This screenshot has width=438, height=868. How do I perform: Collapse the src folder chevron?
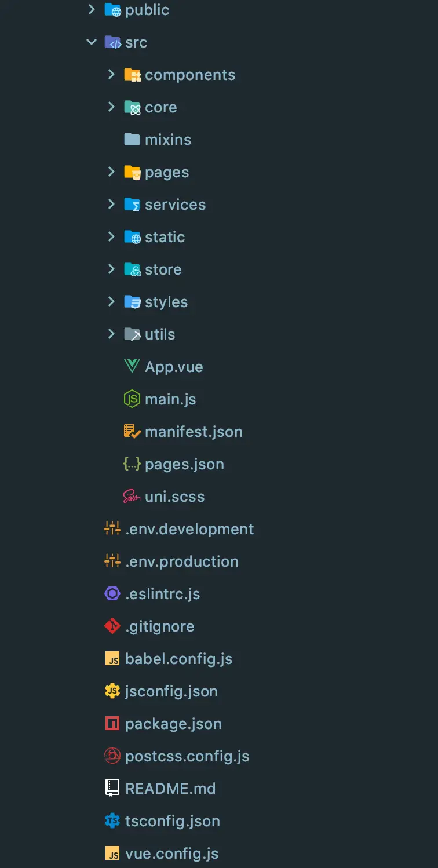click(x=92, y=42)
